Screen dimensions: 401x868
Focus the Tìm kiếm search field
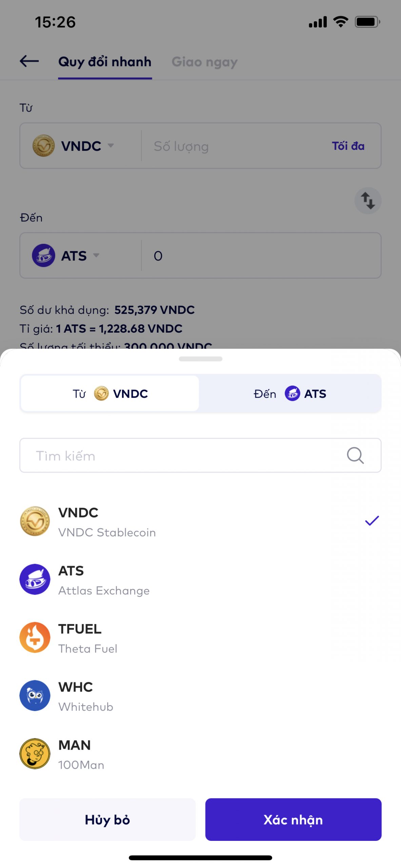[183, 455]
